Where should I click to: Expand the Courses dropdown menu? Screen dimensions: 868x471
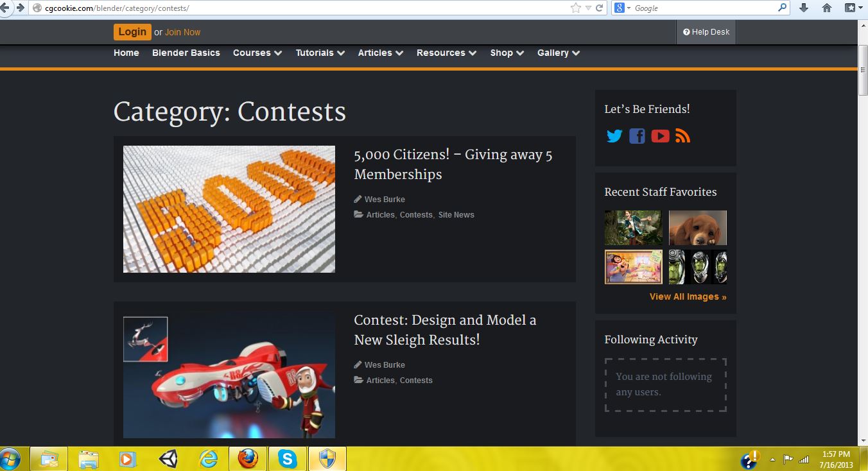tap(257, 53)
